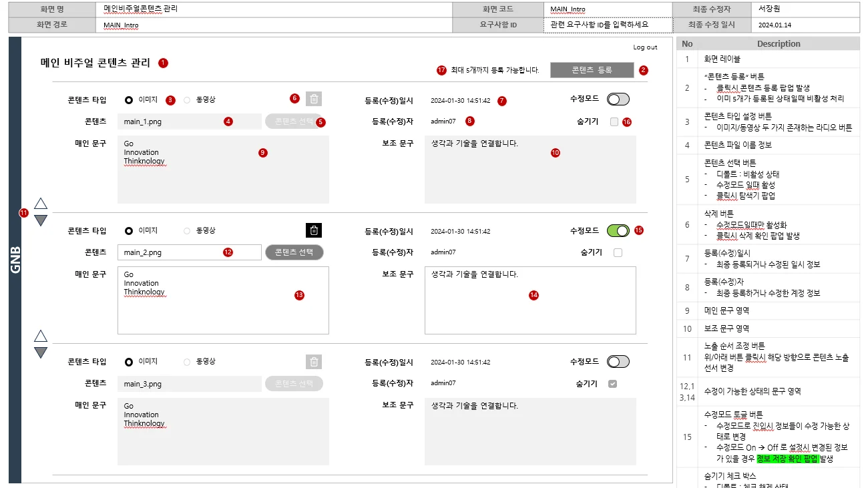This screenshot has width=868, height=488.
Task: Click the 화면 레이블 description row
Action: (769, 59)
